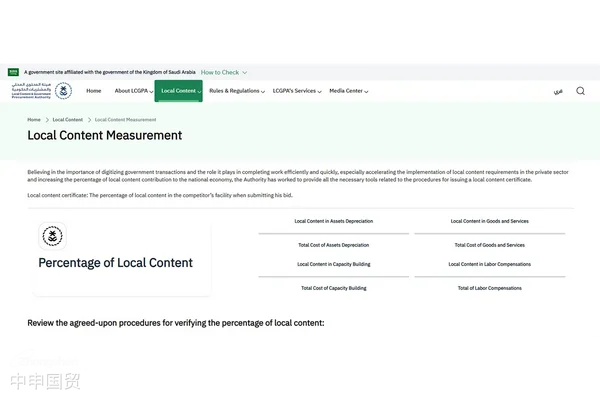Click Home breadcrumb link

(x=34, y=119)
